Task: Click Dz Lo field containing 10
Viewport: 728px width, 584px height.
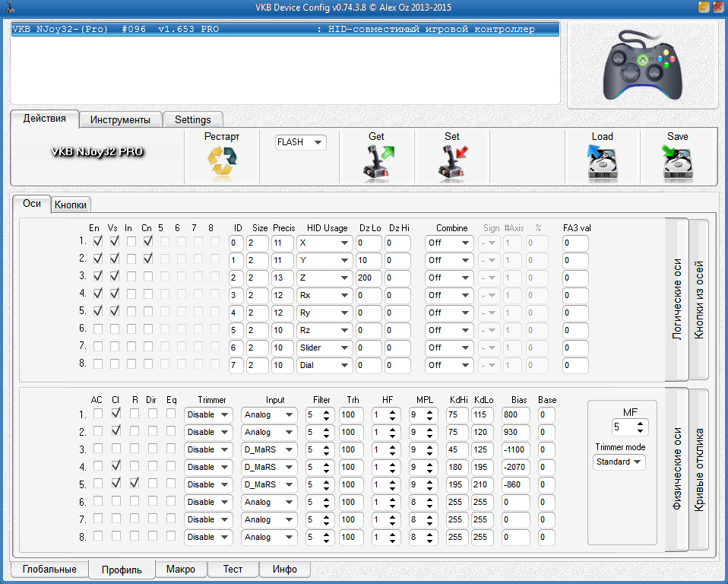Action: click(x=369, y=260)
